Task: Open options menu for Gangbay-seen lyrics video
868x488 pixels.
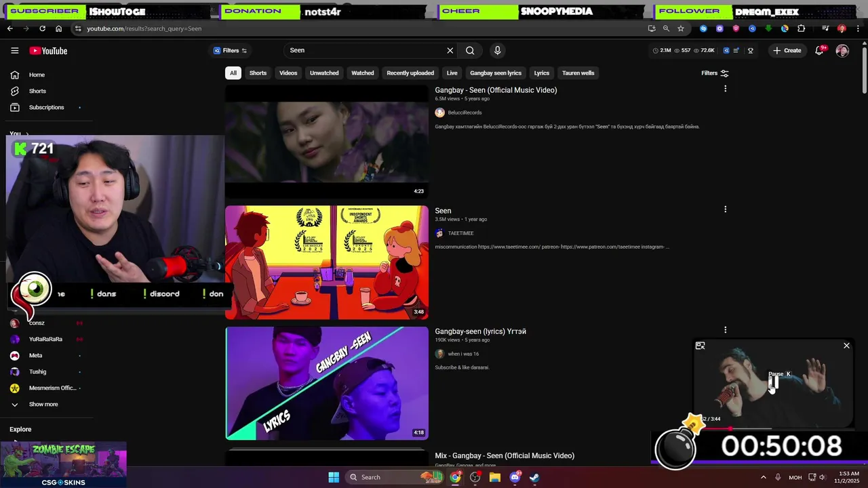Action: pos(725,330)
